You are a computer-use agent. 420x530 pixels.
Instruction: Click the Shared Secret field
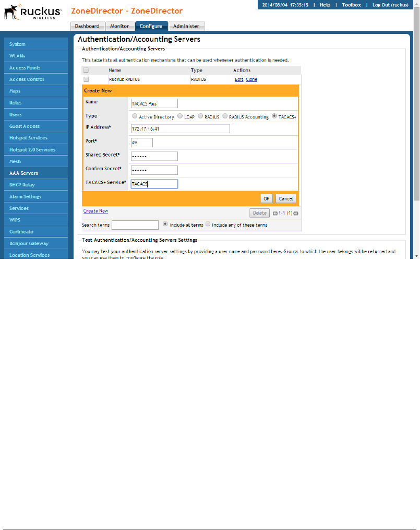coord(154,156)
